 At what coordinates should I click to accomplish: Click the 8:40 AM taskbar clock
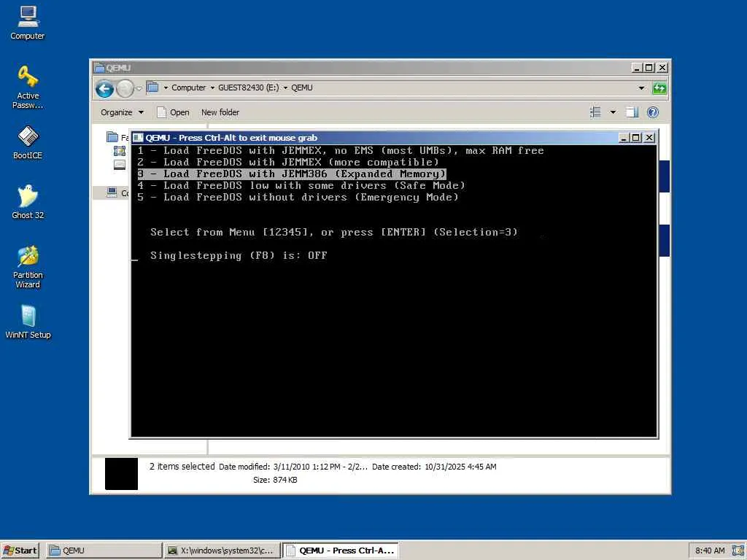[709, 551]
